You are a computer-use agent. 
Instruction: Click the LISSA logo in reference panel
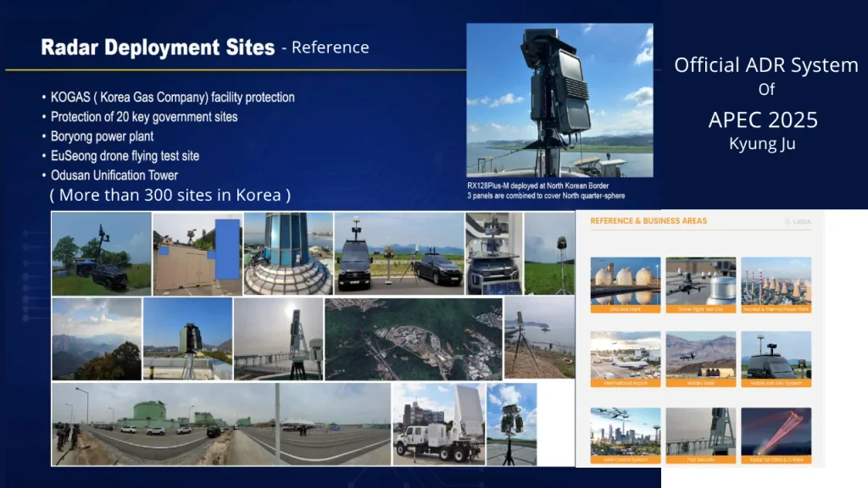click(798, 221)
